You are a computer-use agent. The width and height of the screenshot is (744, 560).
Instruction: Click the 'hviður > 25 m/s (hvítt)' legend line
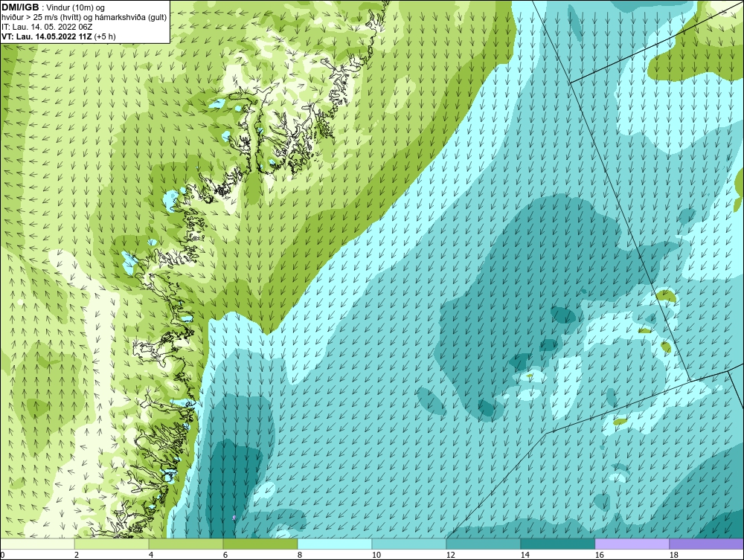84,18
